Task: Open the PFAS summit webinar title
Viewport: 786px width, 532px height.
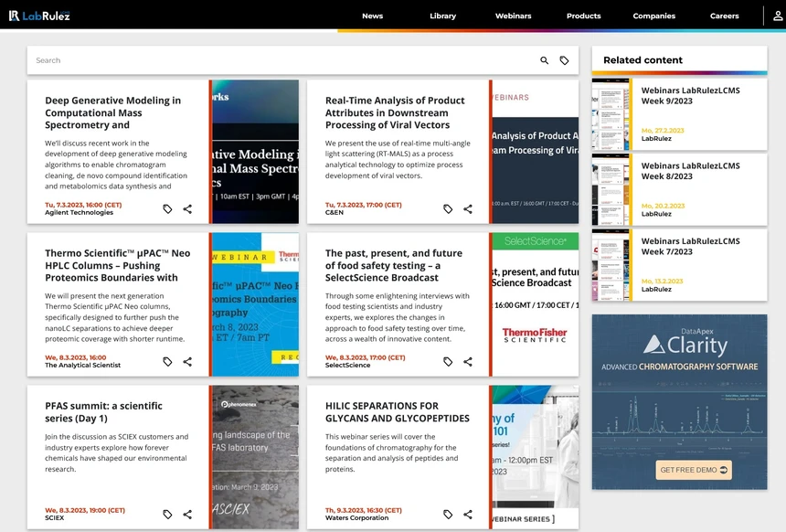Action: click(103, 411)
